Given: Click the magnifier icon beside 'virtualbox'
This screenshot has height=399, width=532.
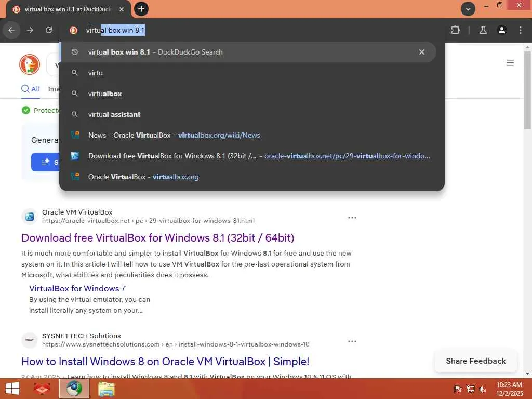Looking at the screenshot, I should [75, 94].
